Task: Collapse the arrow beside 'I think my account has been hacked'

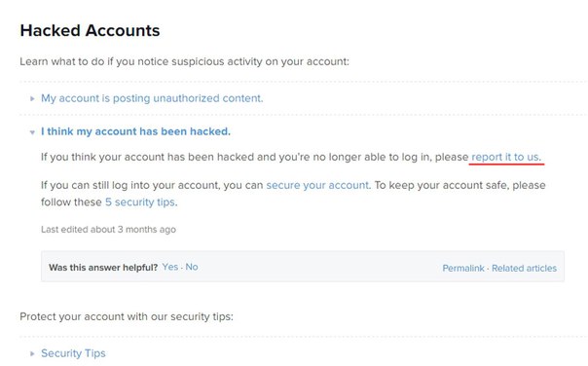Action: (32, 132)
